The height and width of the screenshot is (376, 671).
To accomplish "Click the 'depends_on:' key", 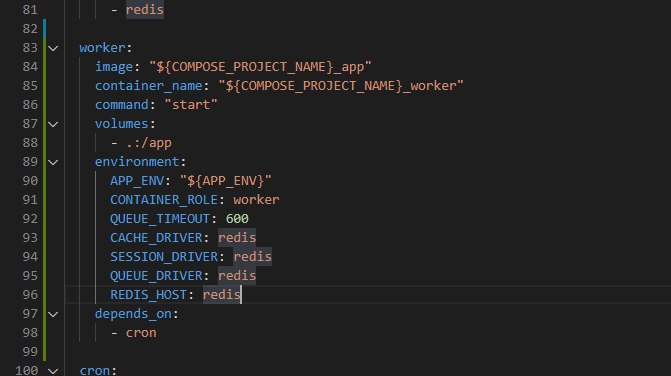I will [x=137, y=314].
